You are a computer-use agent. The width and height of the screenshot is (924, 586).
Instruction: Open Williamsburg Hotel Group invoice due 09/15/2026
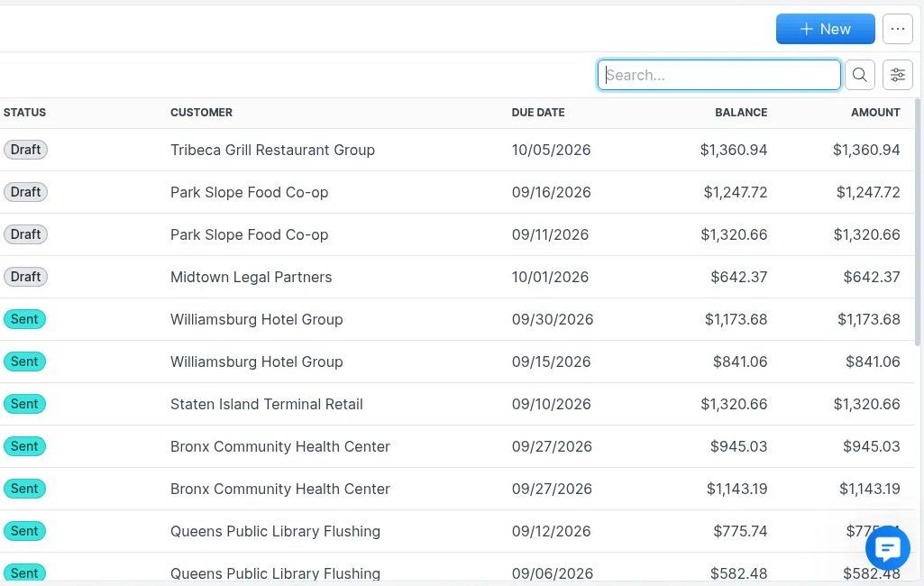point(256,362)
